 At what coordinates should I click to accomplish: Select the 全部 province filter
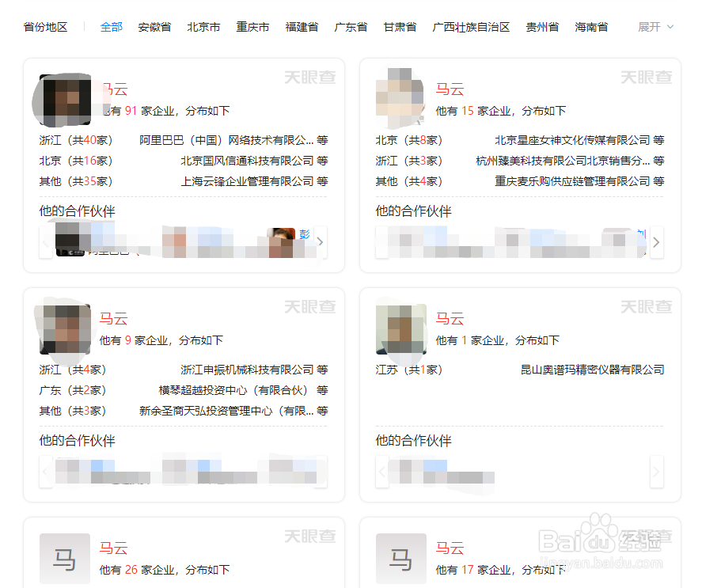pos(112,26)
